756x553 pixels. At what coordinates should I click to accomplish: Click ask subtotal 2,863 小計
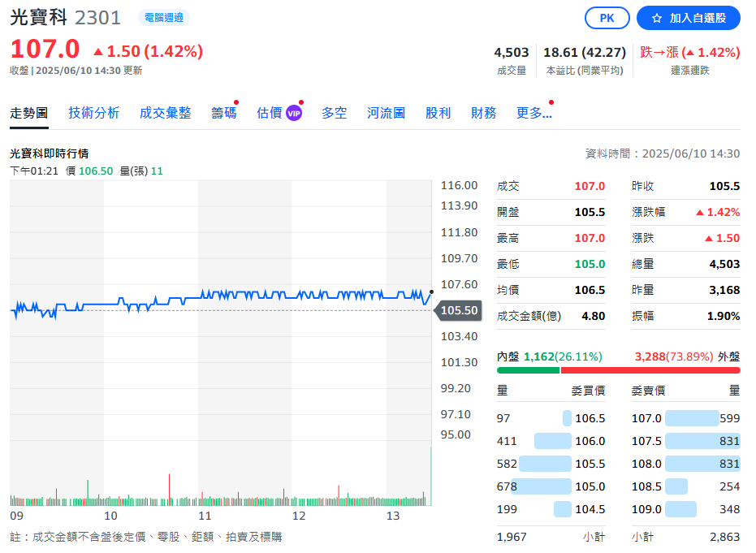[685, 537]
